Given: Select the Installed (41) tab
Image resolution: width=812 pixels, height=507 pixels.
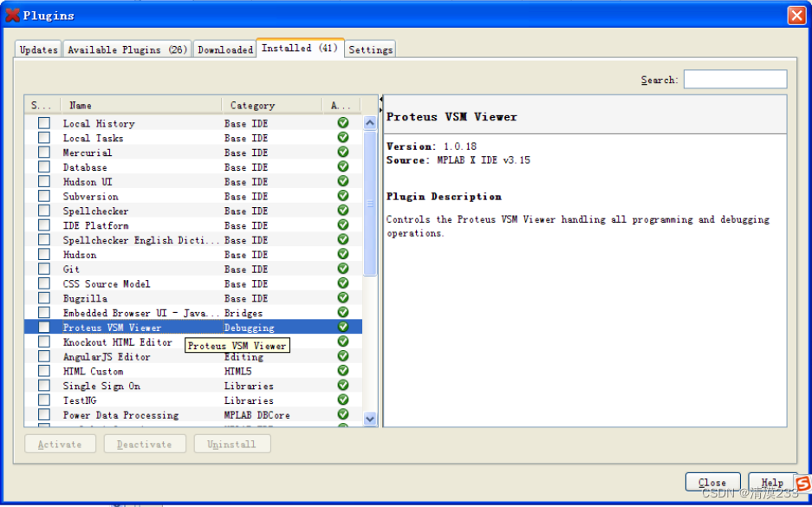Looking at the screenshot, I should click(x=301, y=49).
